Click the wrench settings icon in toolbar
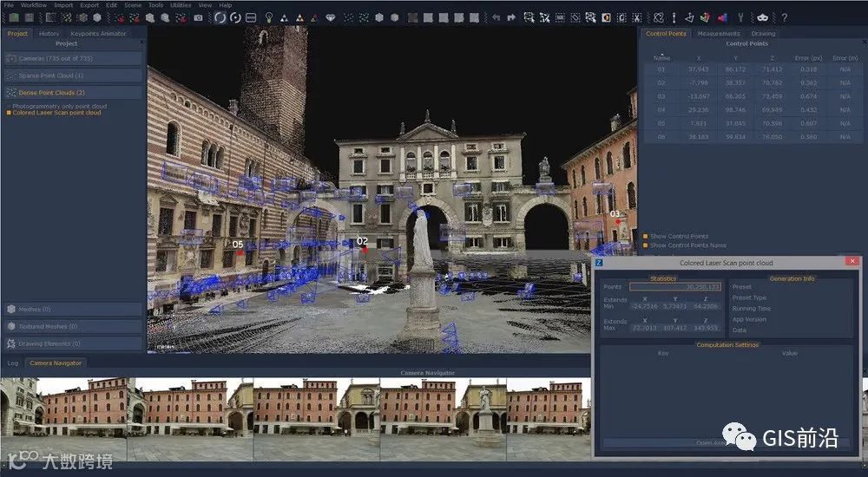Viewport: 868px width, 477px height. (740, 17)
